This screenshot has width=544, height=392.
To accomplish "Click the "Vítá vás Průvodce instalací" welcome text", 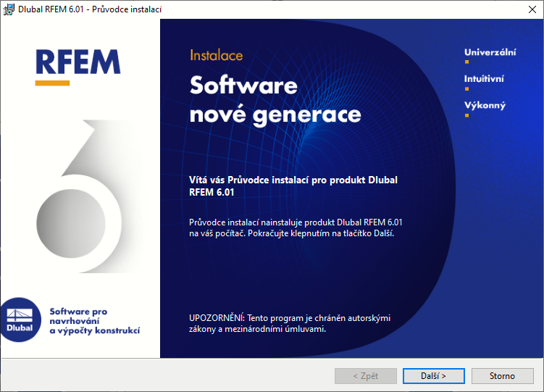I will tap(293, 186).
